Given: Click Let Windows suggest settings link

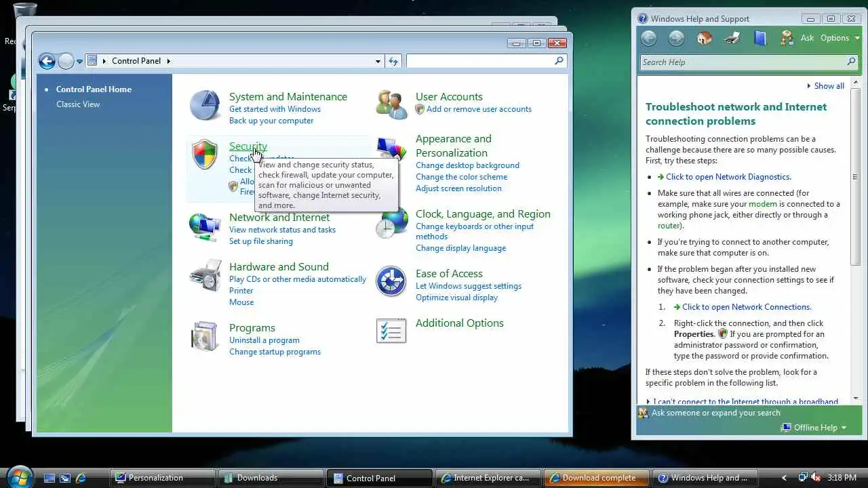Looking at the screenshot, I should 469,286.
